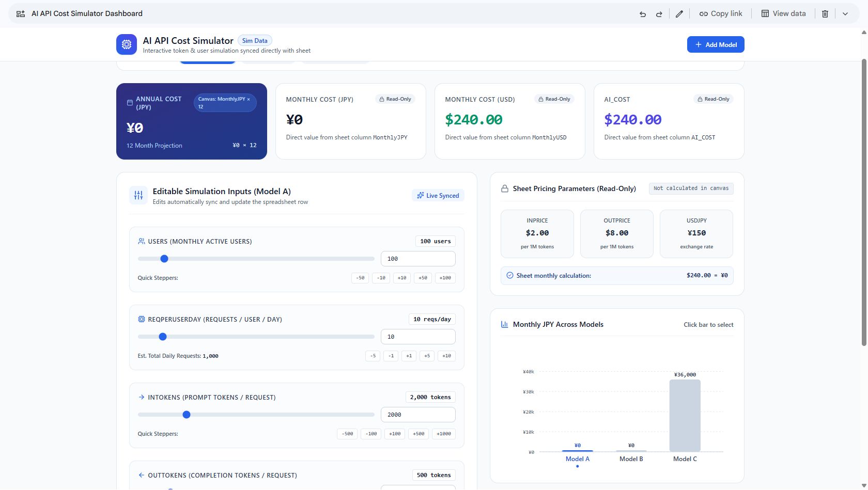Click the AI API Cost Simulator chip logo
868x490 pixels.
point(127,44)
